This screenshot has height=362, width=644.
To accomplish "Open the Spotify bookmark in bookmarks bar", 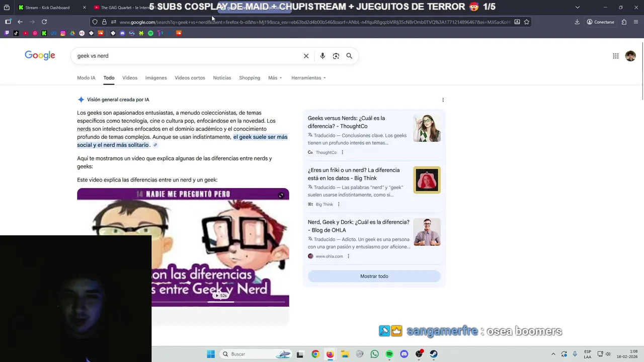I will click(150, 33).
